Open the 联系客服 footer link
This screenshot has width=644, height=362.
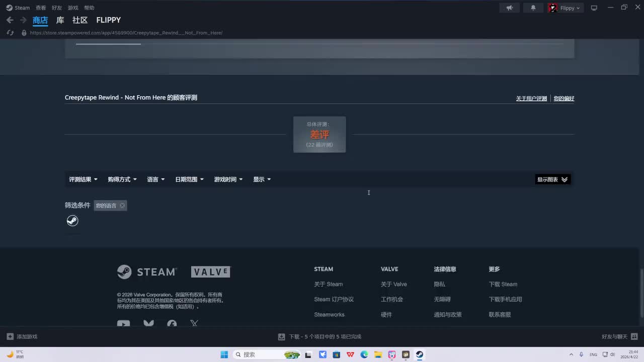500,315
